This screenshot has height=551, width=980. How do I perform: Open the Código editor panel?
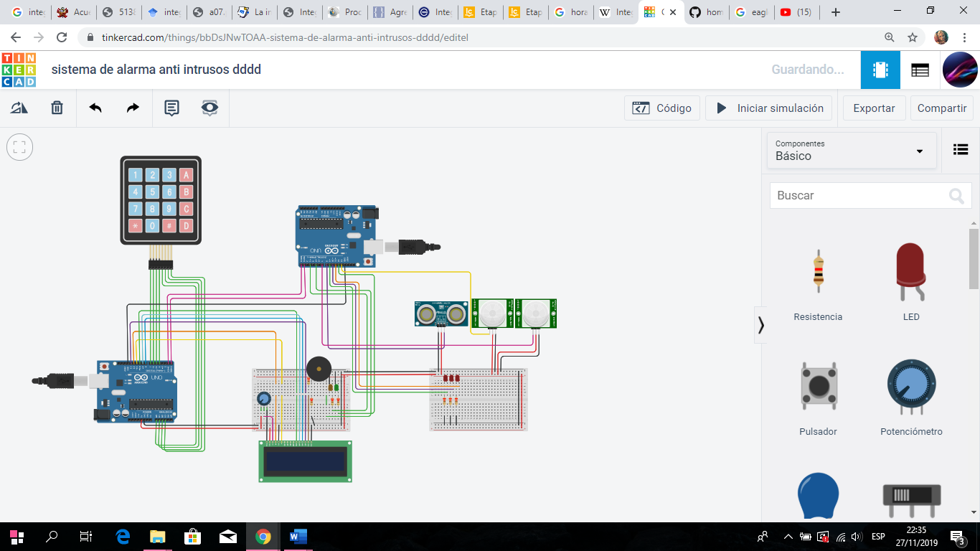point(661,108)
